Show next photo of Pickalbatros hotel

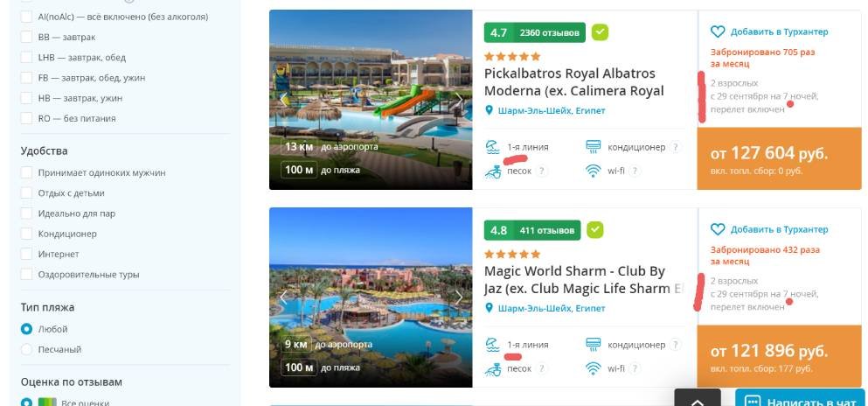pos(458,100)
